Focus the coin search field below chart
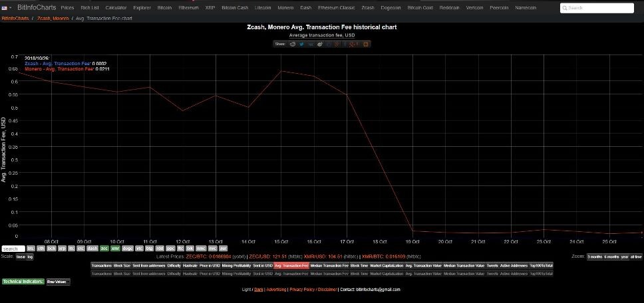Image resolution: width=644 pixels, height=303 pixels. click(x=13, y=249)
